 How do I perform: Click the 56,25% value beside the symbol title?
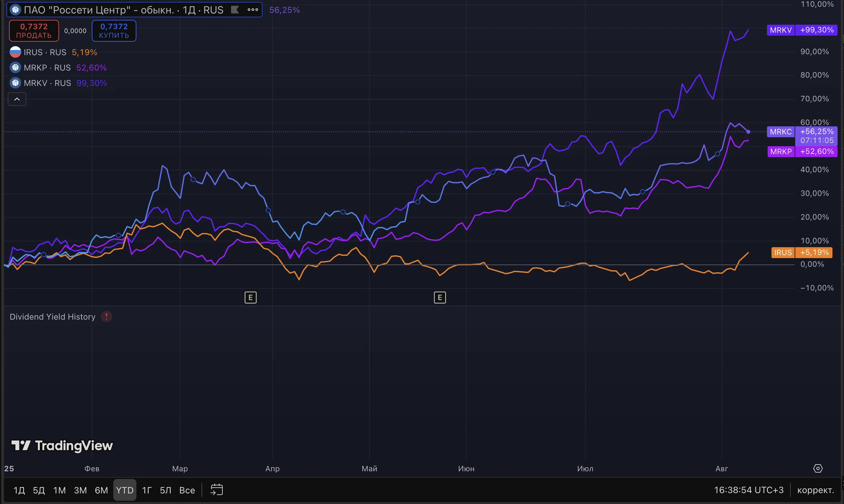click(285, 10)
